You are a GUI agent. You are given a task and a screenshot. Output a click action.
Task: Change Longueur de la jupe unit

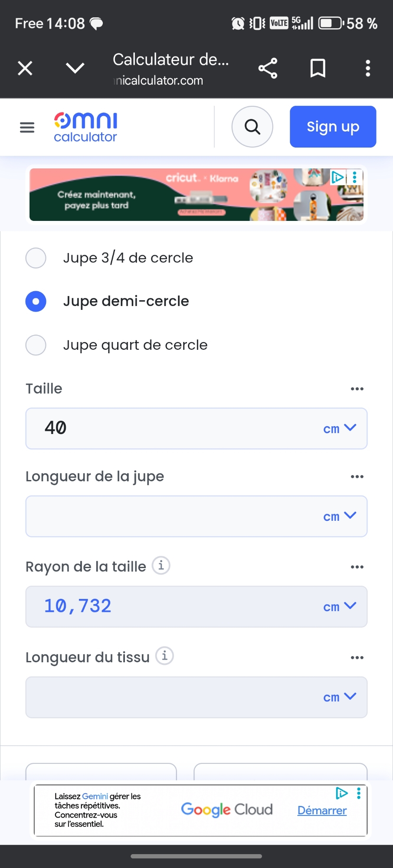pyautogui.click(x=339, y=516)
